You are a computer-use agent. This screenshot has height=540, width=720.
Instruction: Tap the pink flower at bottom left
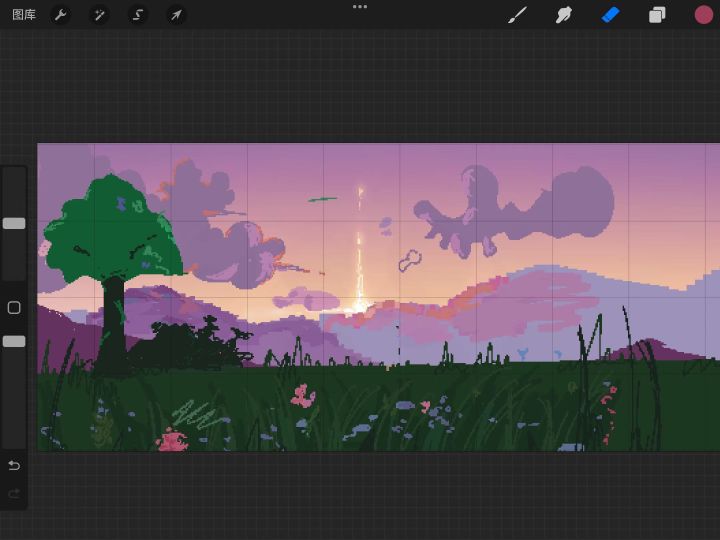click(172, 440)
